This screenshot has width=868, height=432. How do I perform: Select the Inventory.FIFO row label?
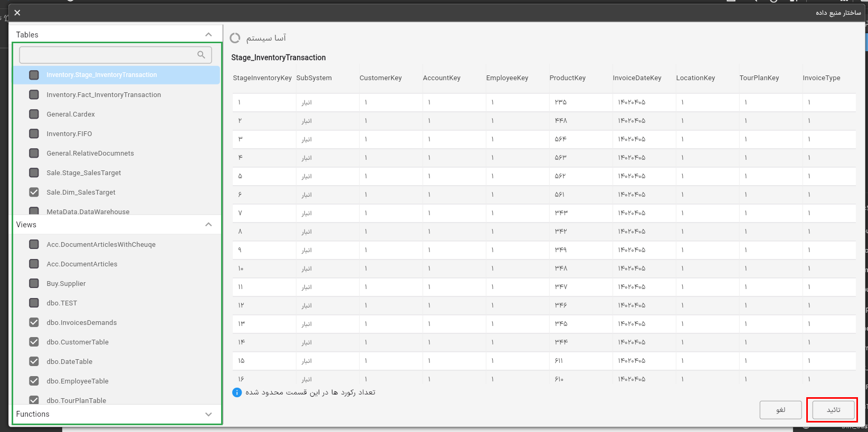(69, 134)
